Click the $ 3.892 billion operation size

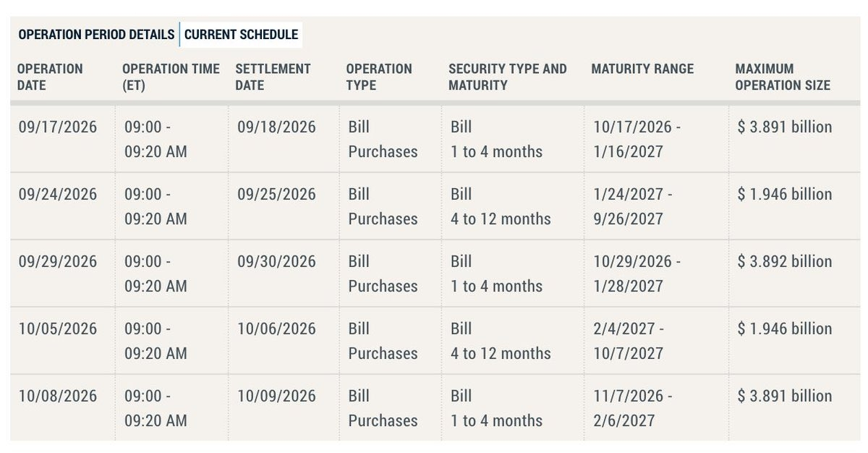coord(785,262)
